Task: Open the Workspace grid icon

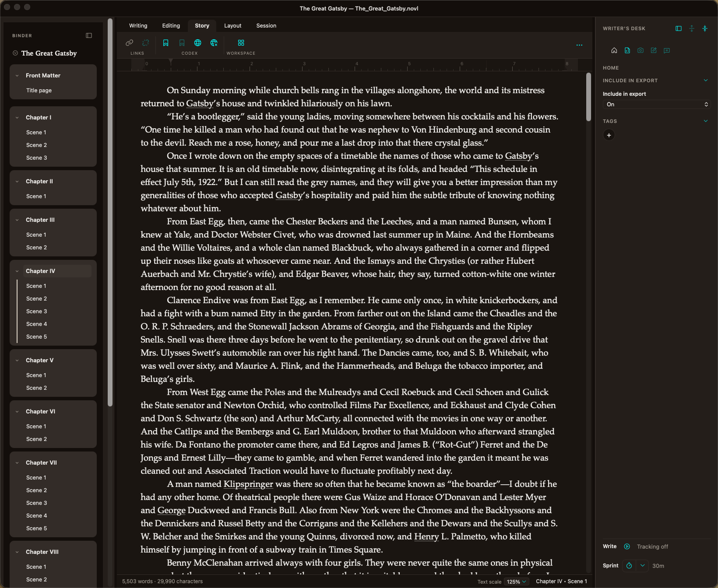Action: click(x=241, y=43)
